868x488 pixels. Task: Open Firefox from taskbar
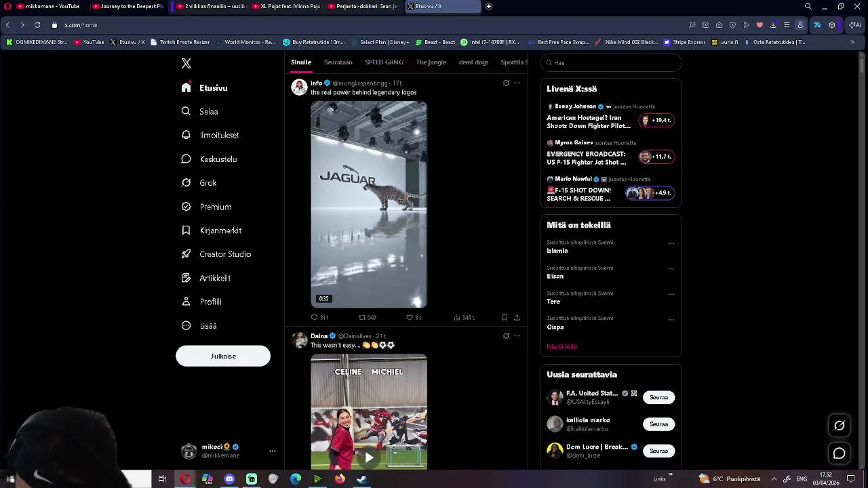tap(340, 479)
